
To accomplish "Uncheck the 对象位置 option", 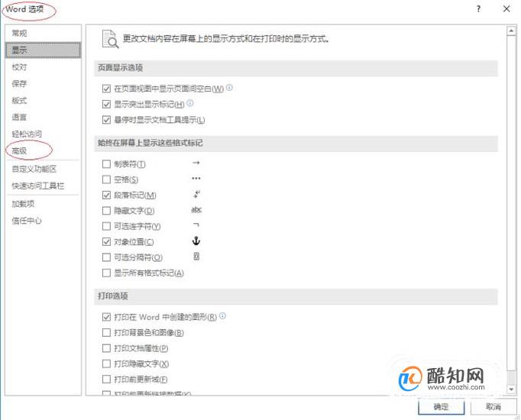I will click(x=106, y=242).
